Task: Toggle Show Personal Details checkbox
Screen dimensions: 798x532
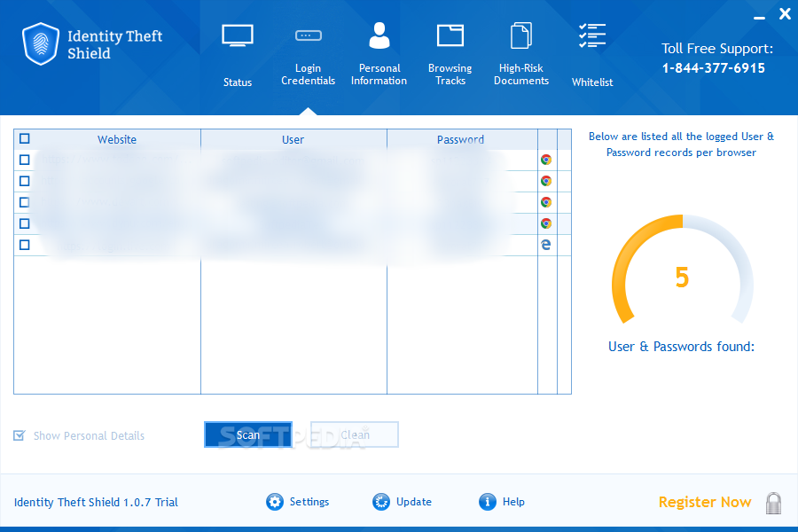Action: point(20,435)
